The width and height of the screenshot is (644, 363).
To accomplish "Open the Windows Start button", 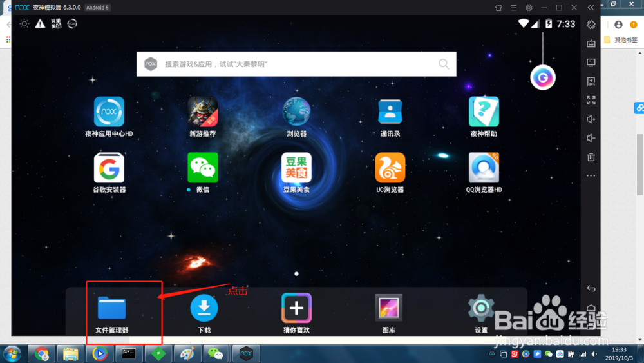I will click(x=12, y=354).
